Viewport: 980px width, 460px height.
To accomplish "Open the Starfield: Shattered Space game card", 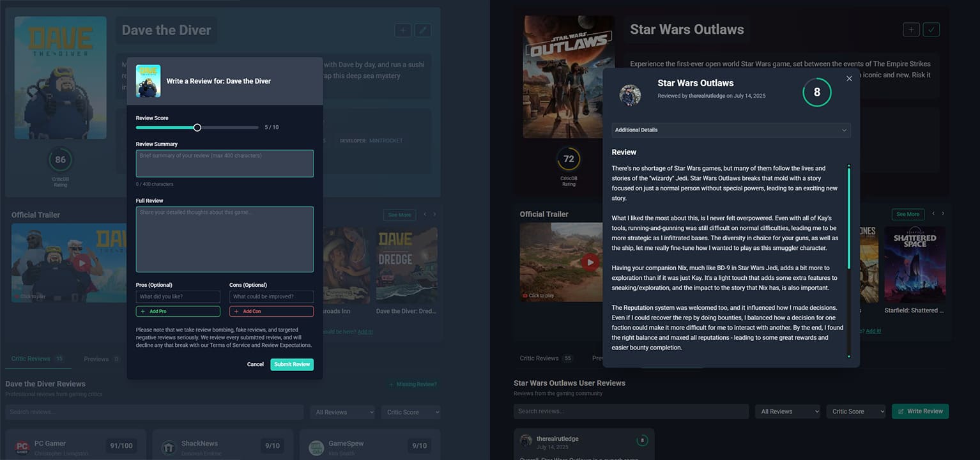I will [915, 270].
